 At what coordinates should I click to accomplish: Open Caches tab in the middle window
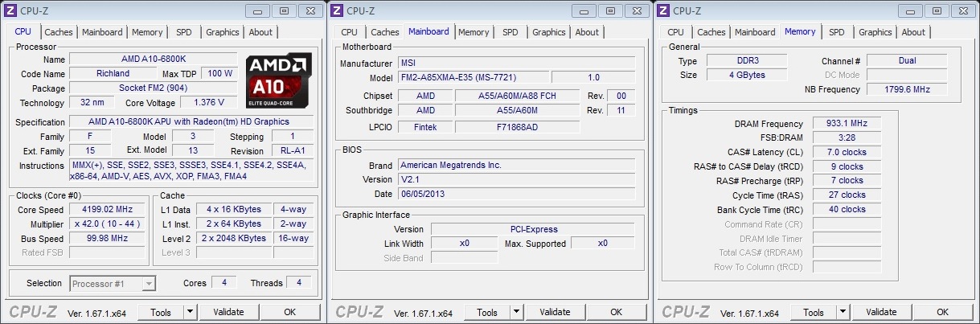coord(385,32)
